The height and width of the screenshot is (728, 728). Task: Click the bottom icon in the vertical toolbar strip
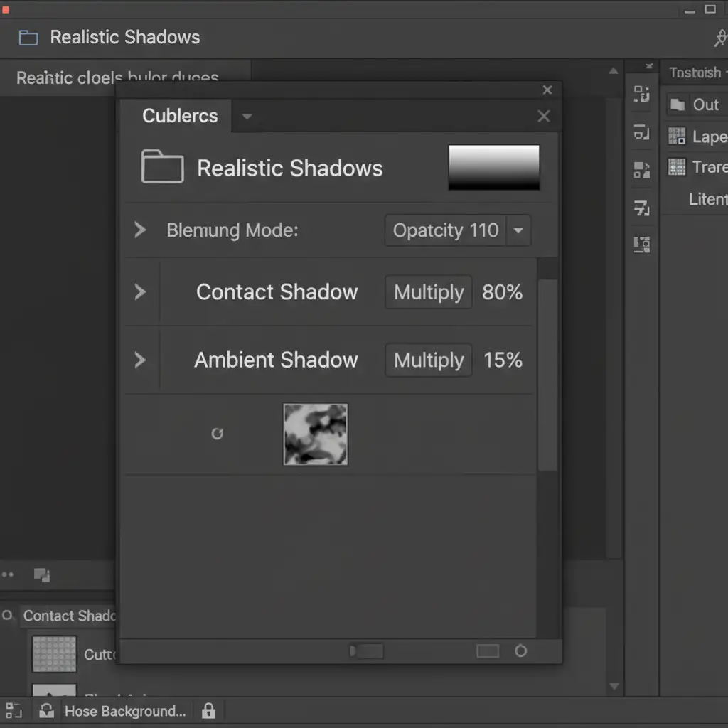641,245
